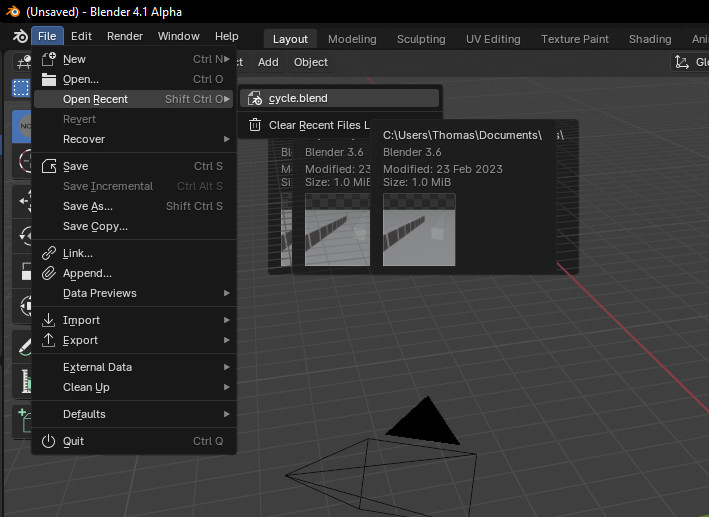Click the Rotate tool in toolbar
709x517 pixels.
click(x=22, y=235)
